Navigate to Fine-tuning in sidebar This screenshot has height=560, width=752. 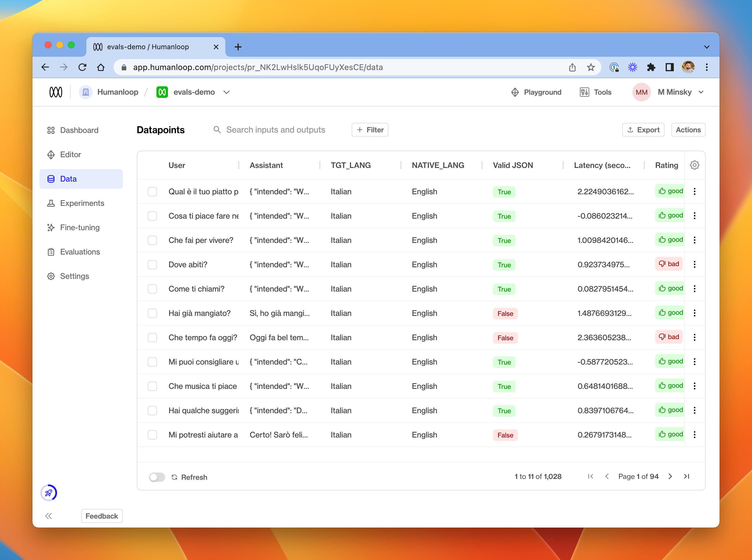[x=80, y=228]
